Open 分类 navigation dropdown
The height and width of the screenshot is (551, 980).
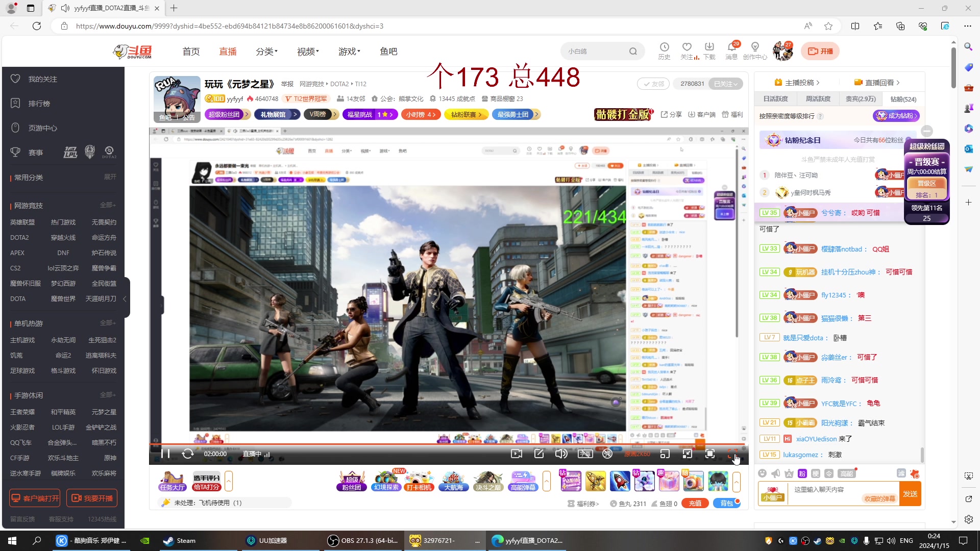pyautogui.click(x=266, y=52)
